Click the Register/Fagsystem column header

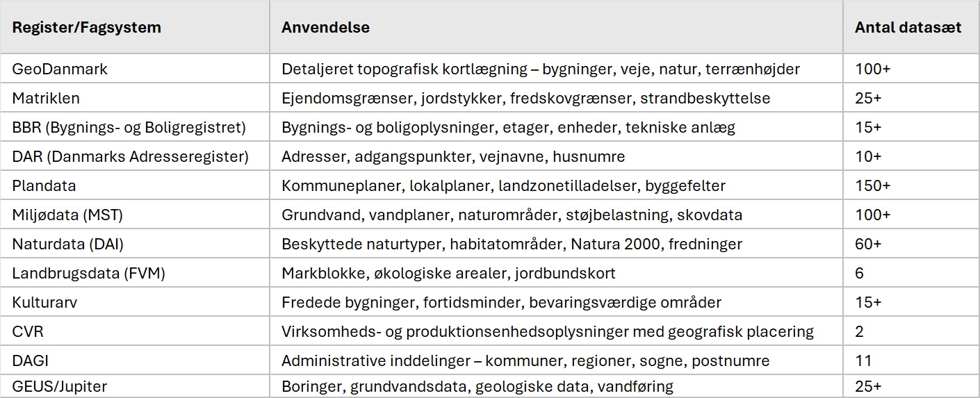click(x=86, y=28)
